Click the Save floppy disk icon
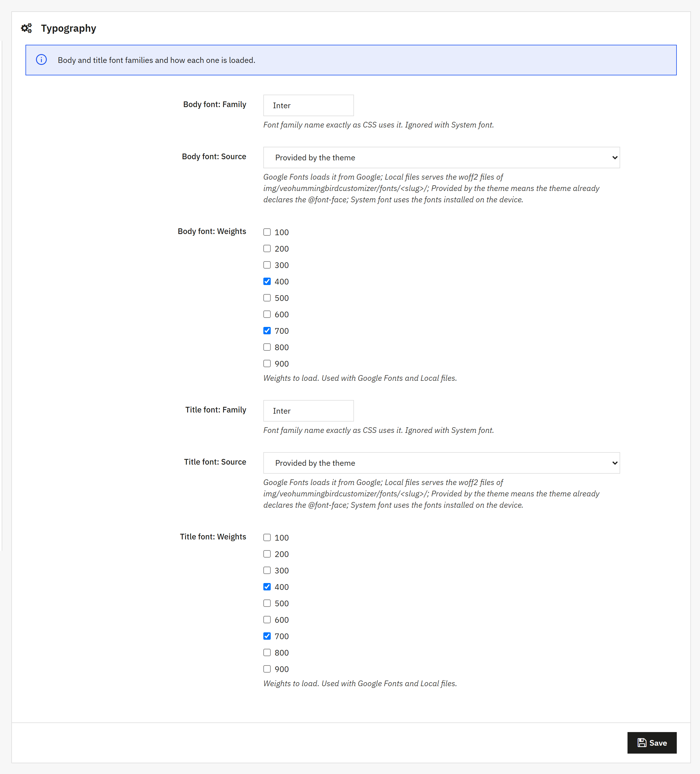 pos(642,743)
